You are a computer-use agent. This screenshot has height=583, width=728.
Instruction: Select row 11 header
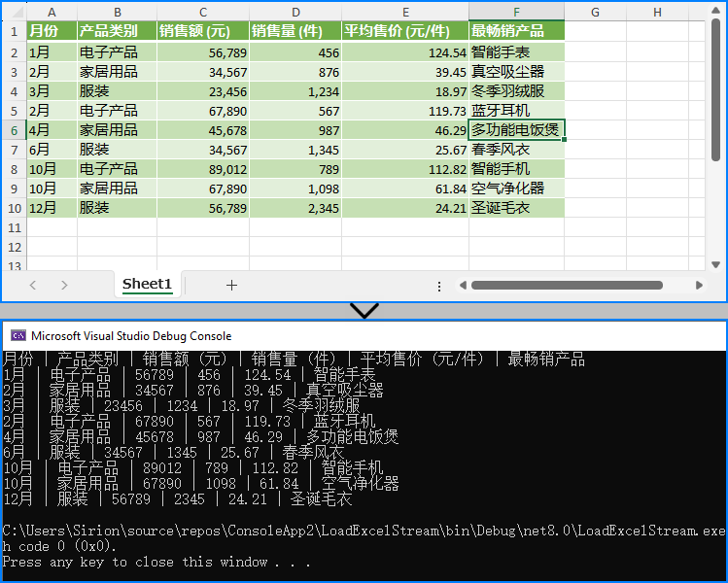click(15, 227)
